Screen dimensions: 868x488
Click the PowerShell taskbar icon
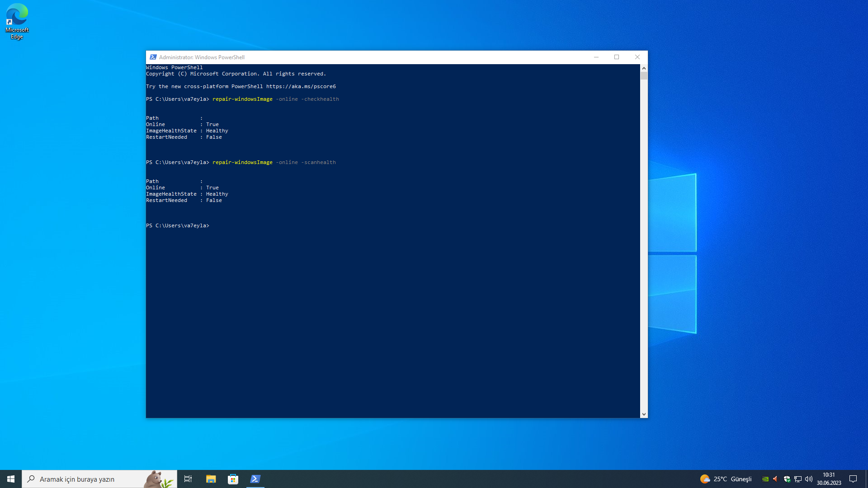pos(255,479)
